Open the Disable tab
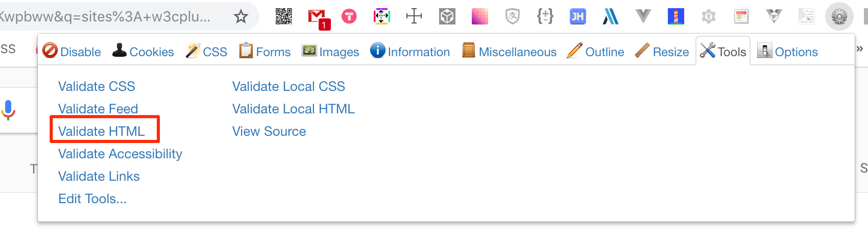The image size is (868, 243). point(72,52)
